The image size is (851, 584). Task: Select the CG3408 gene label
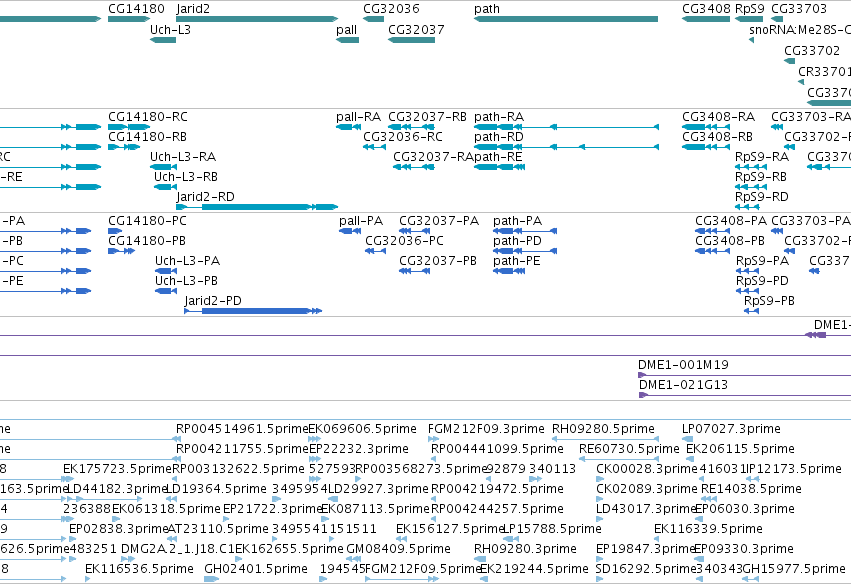pyautogui.click(x=706, y=9)
